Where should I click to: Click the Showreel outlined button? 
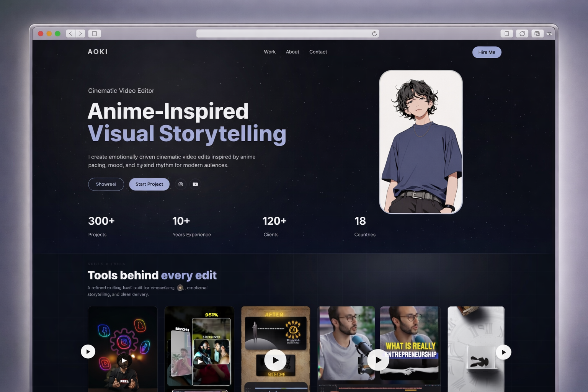(x=106, y=184)
